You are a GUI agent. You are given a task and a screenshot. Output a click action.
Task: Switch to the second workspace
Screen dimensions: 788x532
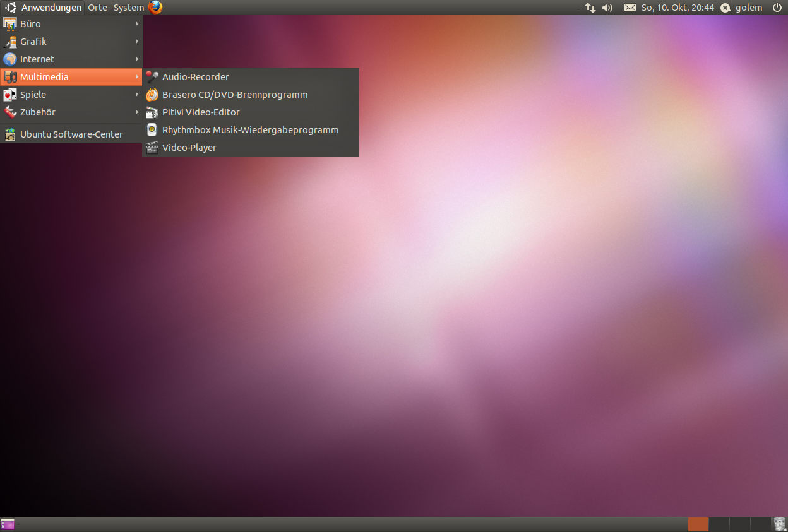pyautogui.click(x=719, y=524)
